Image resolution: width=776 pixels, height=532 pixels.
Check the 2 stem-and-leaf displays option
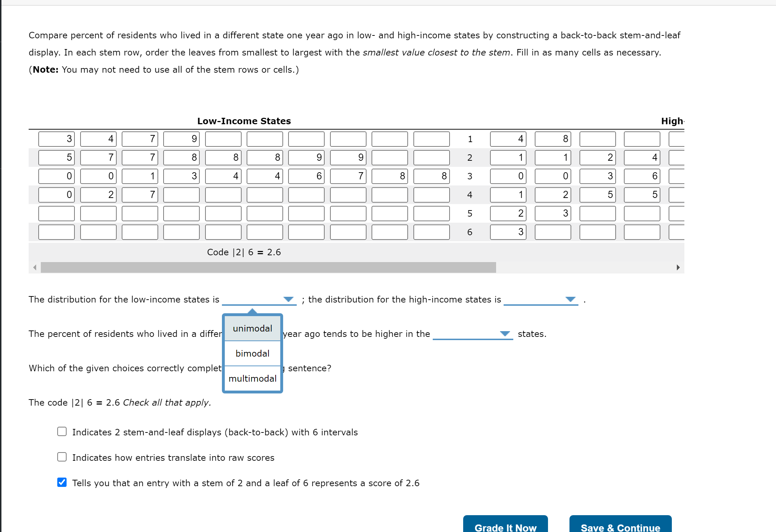[62, 432]
